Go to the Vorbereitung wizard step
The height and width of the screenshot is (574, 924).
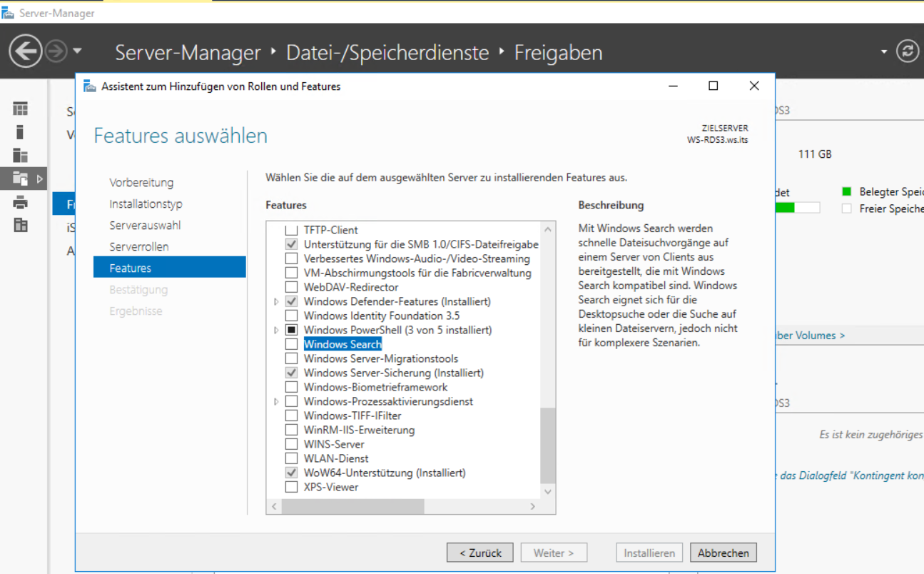pos(141,183)
